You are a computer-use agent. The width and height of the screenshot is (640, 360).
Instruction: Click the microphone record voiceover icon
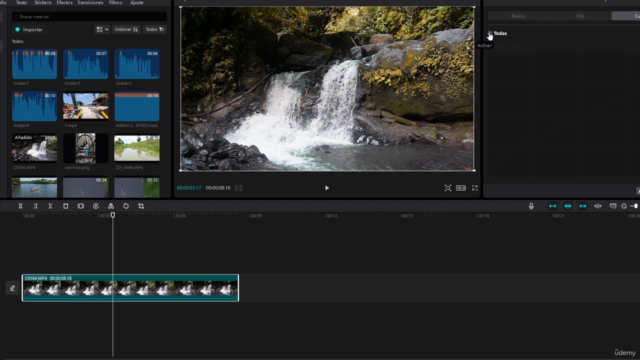point(531,206)
